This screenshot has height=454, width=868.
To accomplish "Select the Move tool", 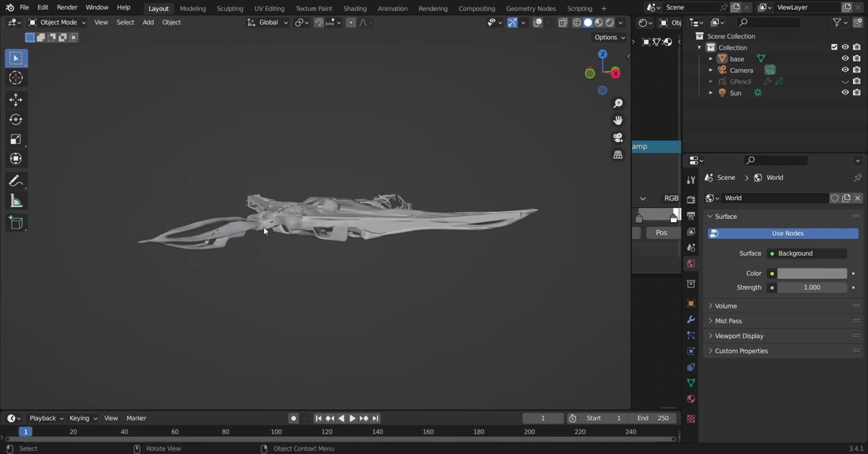I will coord(16,100).
